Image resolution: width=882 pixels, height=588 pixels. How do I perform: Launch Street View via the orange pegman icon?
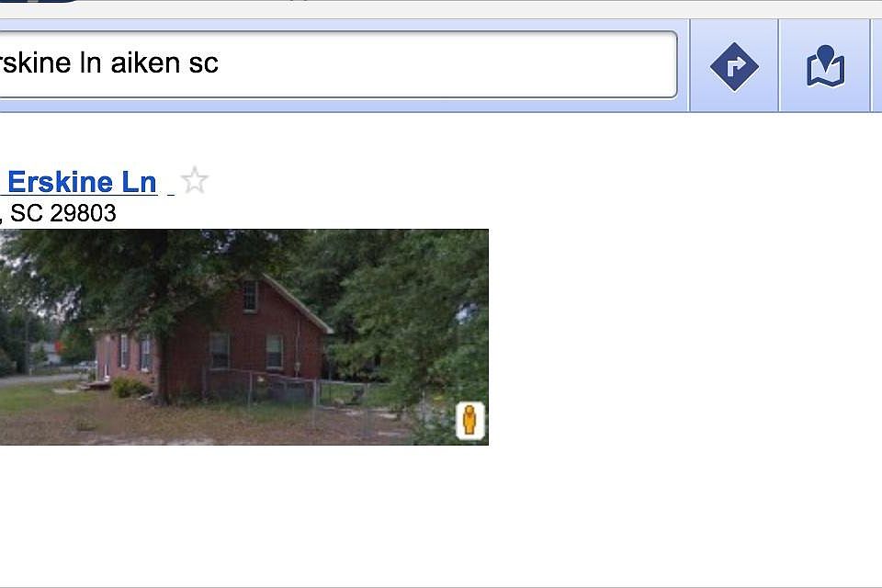coord(469,420)
